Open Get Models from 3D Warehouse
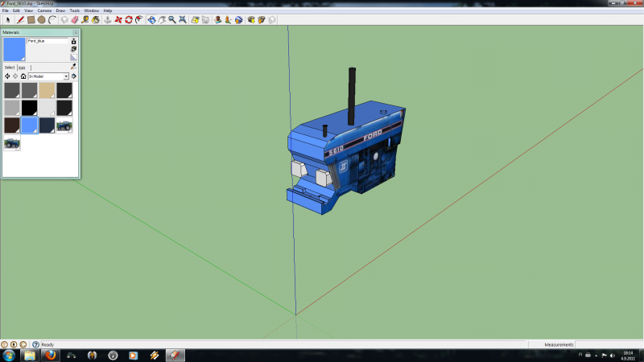The image size is (644, 362). pyautogui.click(x=251, y=19)
